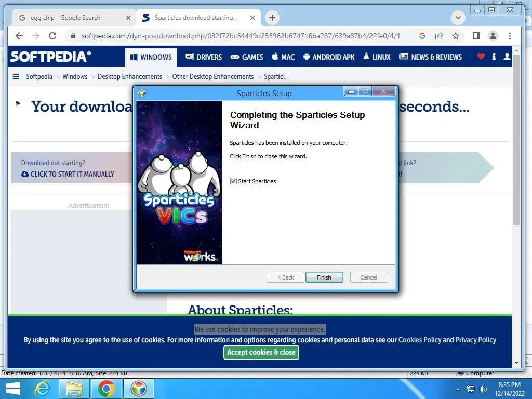
Task: Show hidden system tray icons
Action: tap(458, 389)
